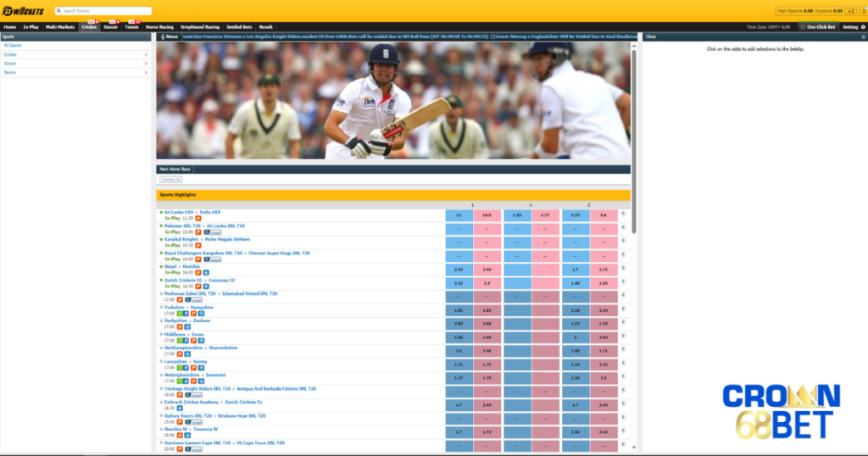868x456 pixels.
Task: Click the Coming Up button under Next Horse Race
Action: click(x=170, y=180)
